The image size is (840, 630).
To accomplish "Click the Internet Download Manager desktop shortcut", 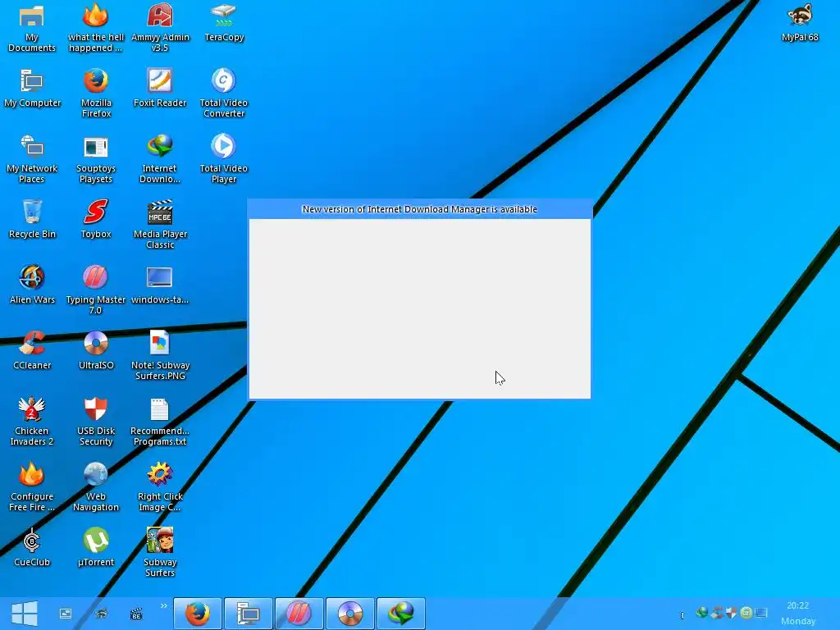I will [x=160, y=159].
